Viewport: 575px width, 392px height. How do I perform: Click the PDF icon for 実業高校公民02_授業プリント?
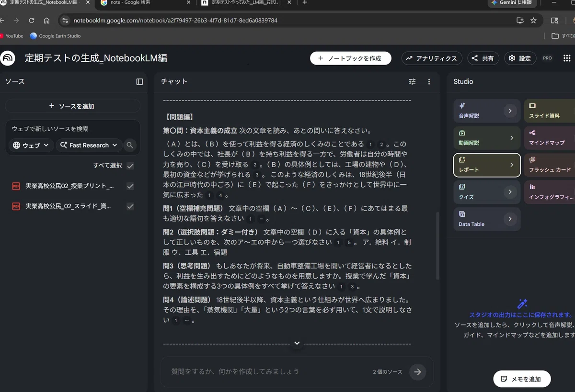[16, 186]
